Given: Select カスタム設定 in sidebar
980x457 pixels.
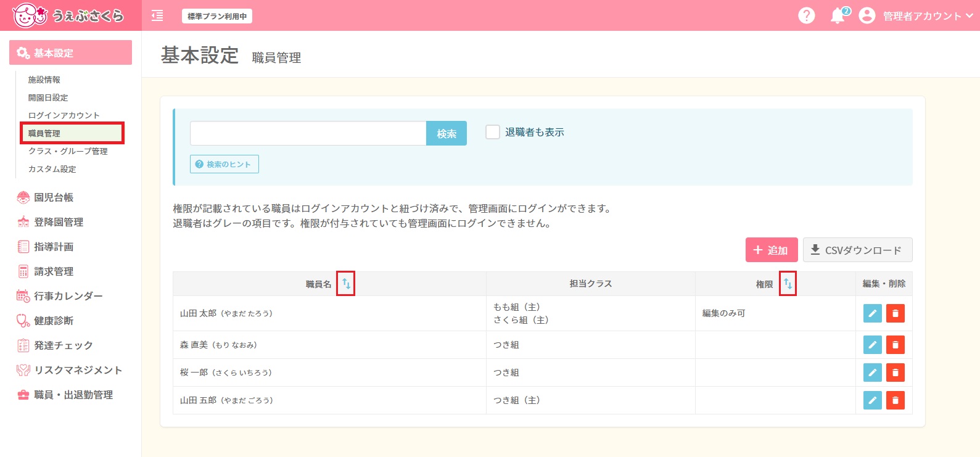Looking at the screenshot, I should point(52,169).
